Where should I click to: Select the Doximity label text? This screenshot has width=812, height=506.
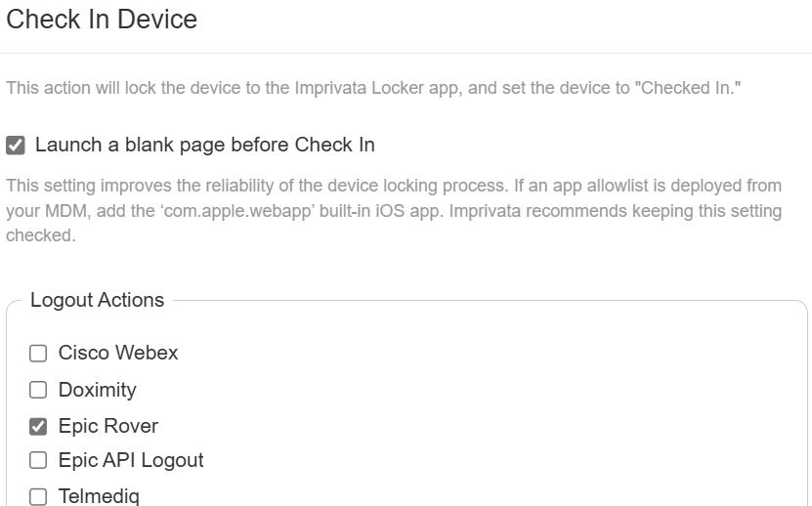coord(98,390)
